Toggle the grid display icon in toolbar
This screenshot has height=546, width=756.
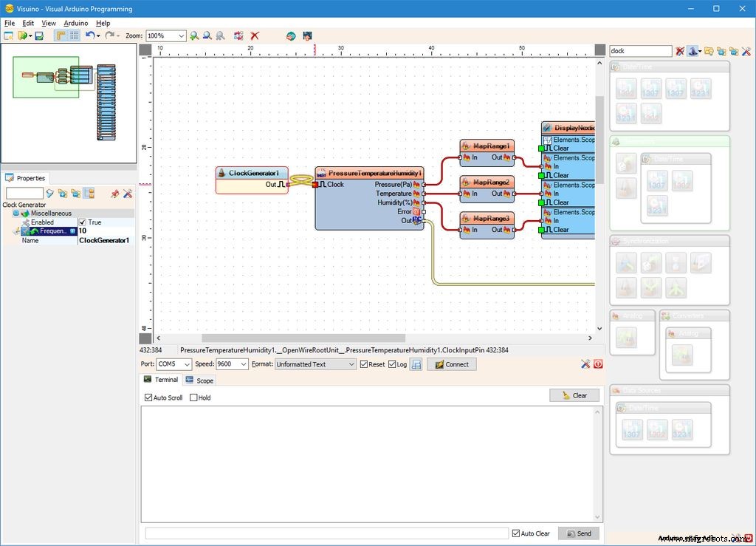click(x=75, y=35)
